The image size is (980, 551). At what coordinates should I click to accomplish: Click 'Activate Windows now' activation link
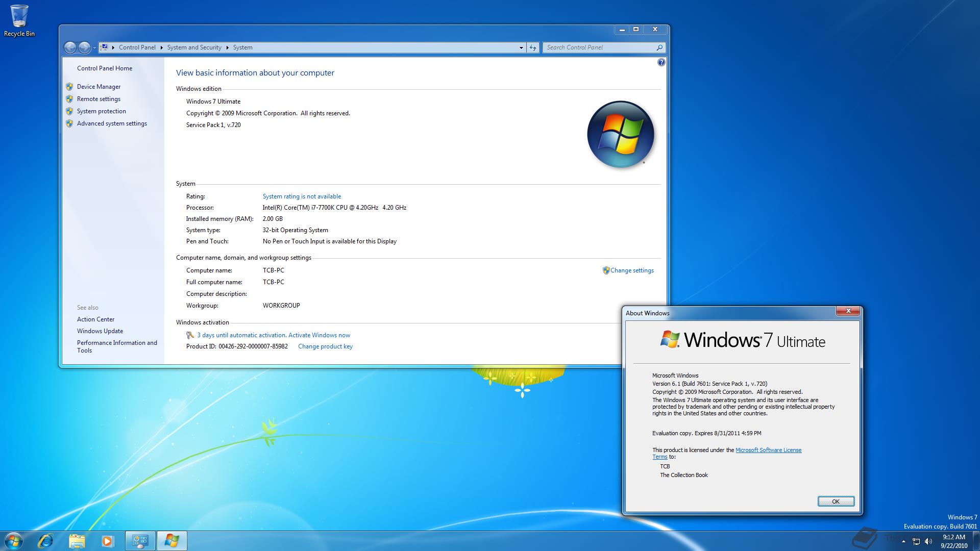coord(319,335)
